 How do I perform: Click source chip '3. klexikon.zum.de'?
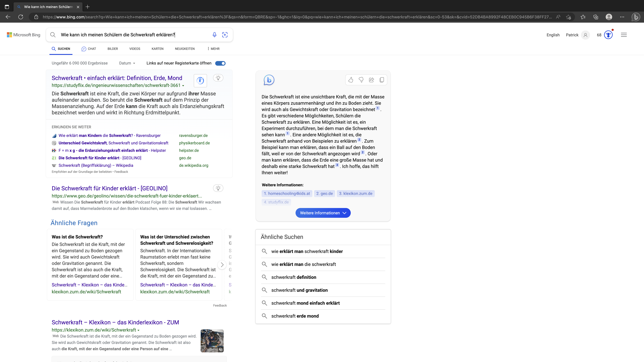click(355, 193)
